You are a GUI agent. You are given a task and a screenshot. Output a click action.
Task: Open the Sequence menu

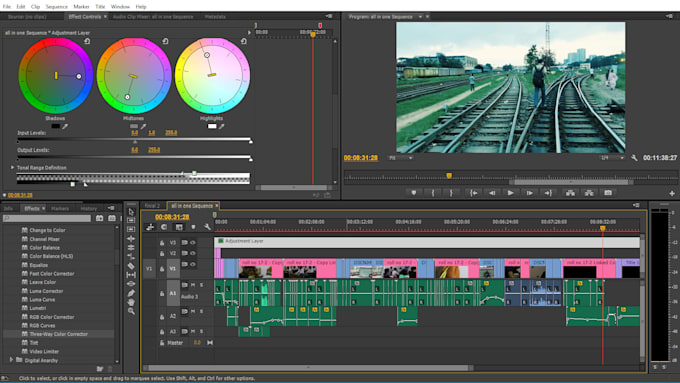[56, 7]
